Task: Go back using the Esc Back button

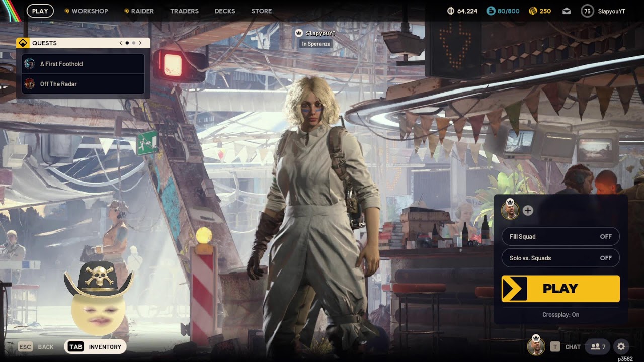Action: [x=36, y=347]
